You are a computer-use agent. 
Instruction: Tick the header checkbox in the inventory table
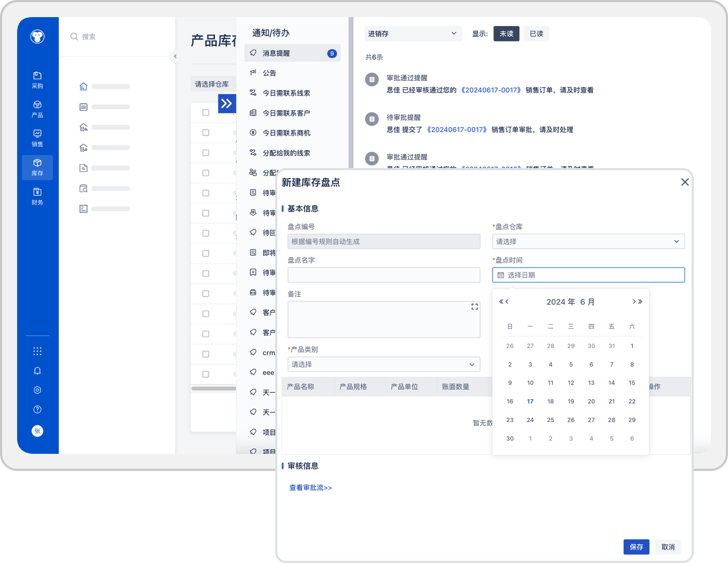click(x=206, y=112)
